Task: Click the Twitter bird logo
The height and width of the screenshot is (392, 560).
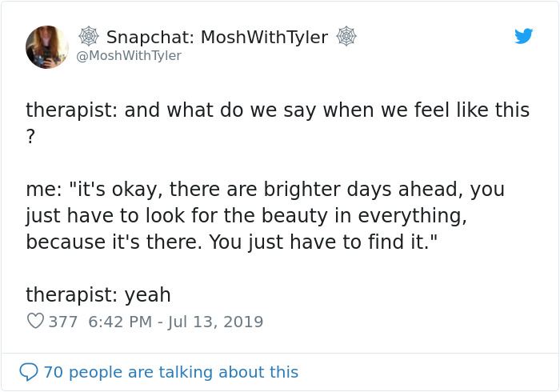Action: pyautogui.click(x=523, y=36)
